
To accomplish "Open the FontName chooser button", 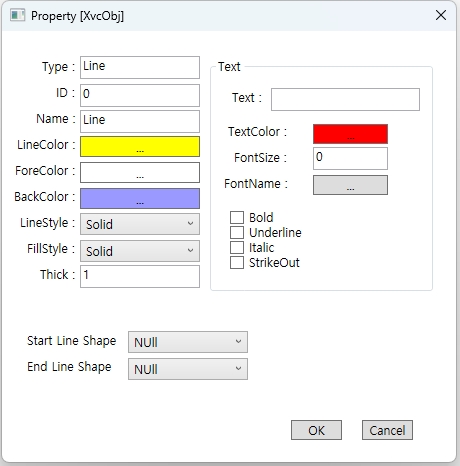I will click(x=350, y=185).
